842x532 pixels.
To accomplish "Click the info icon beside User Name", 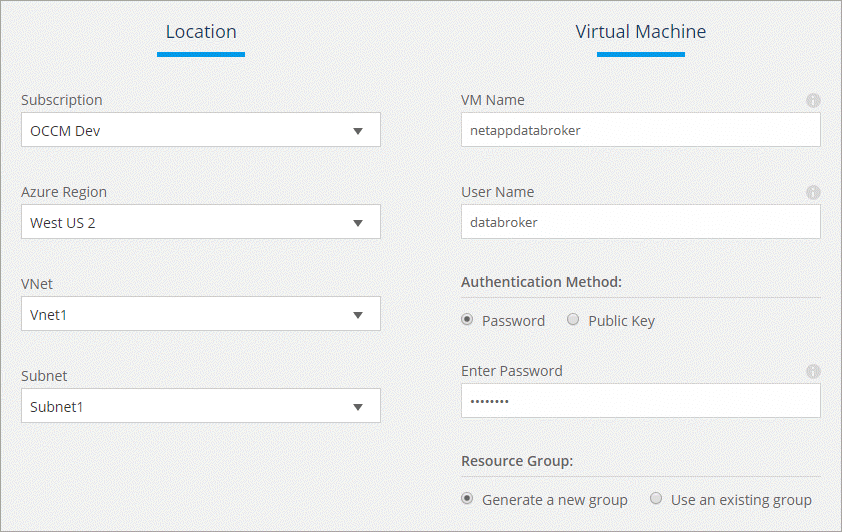I will click(813, 192).
